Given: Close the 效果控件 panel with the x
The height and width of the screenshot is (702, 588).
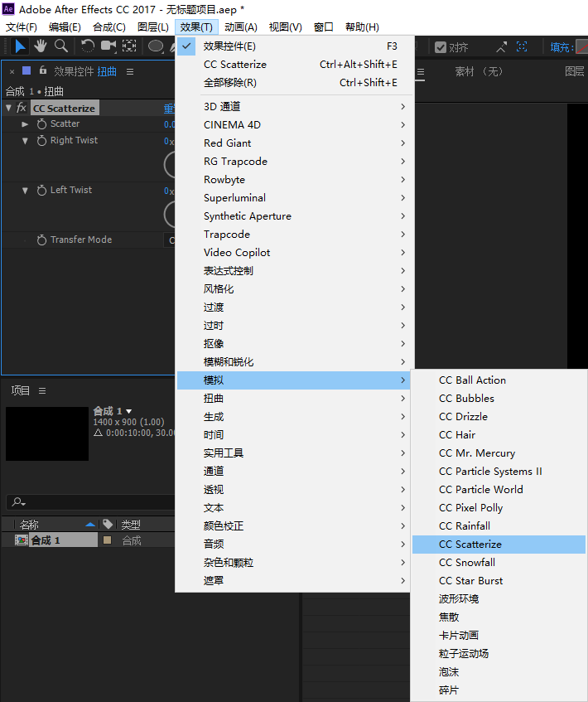Looking at the screenshot, I should pos(12,71).
